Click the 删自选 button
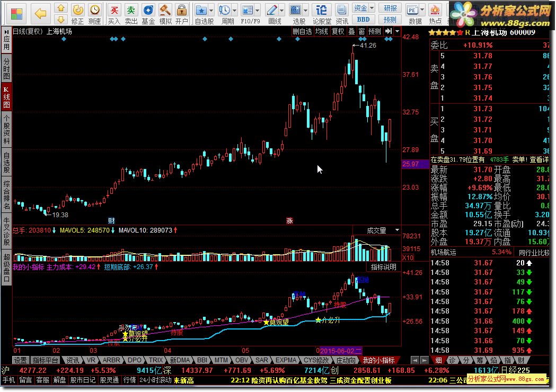The width and height of the screenshot is (556, 392). pyautogui.click(x=302, y=31)
